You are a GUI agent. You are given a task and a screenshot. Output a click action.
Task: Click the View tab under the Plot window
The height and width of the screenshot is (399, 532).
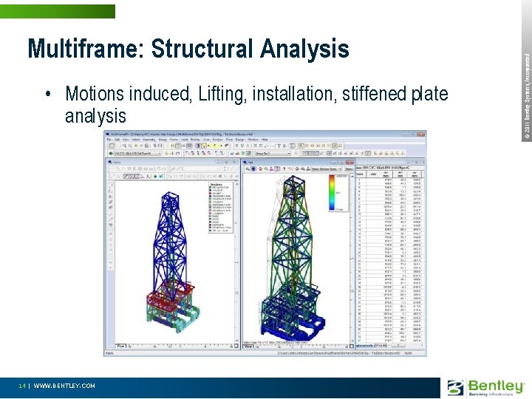pos(249,347)
